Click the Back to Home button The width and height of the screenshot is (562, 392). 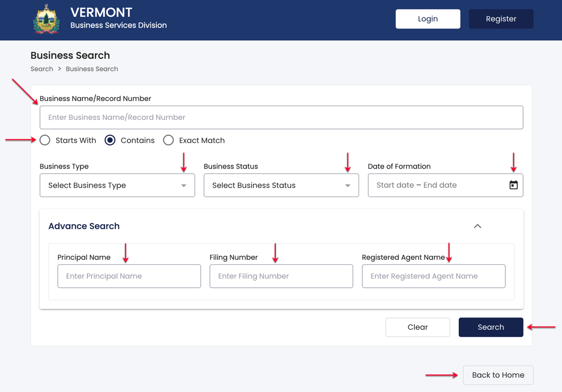click(x=498, y=375)
